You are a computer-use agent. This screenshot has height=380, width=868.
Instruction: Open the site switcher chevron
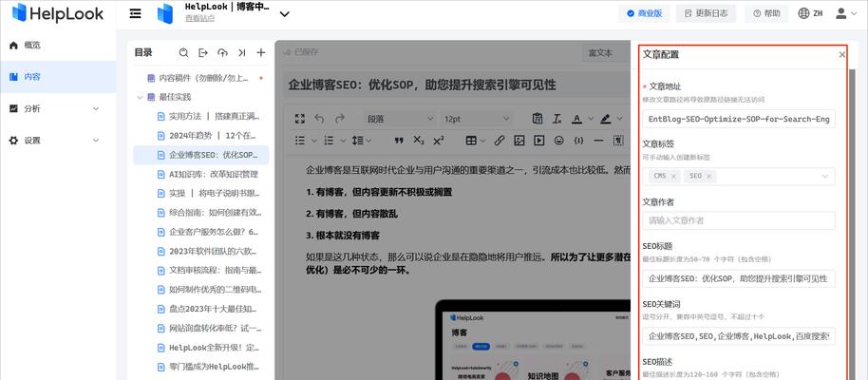(285, 14)
